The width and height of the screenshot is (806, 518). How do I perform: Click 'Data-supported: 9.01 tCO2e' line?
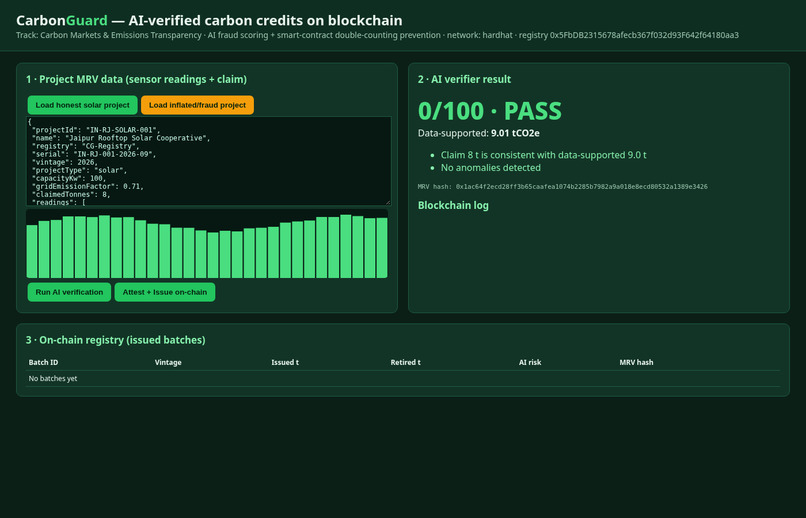point(479,133)
